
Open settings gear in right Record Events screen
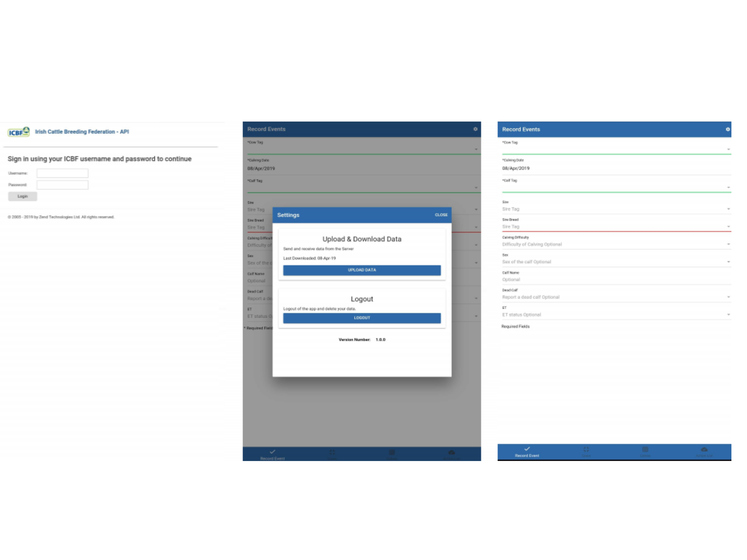pyautogui.click(x=728, y=129)
